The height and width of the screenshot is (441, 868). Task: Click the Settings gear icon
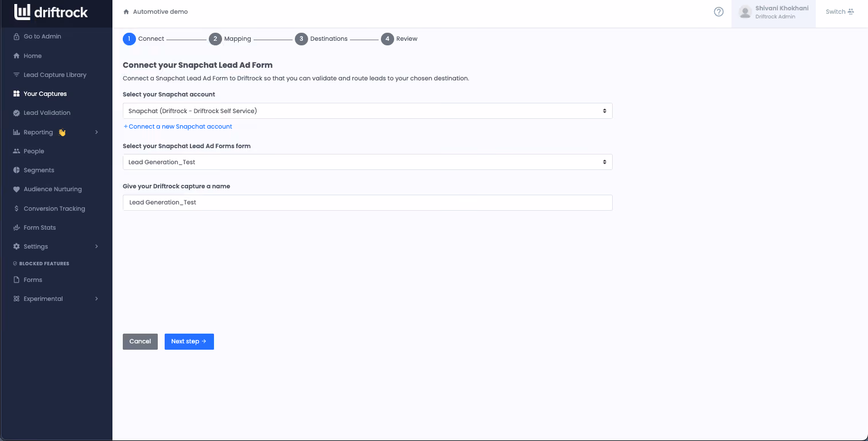pos(16,246)
